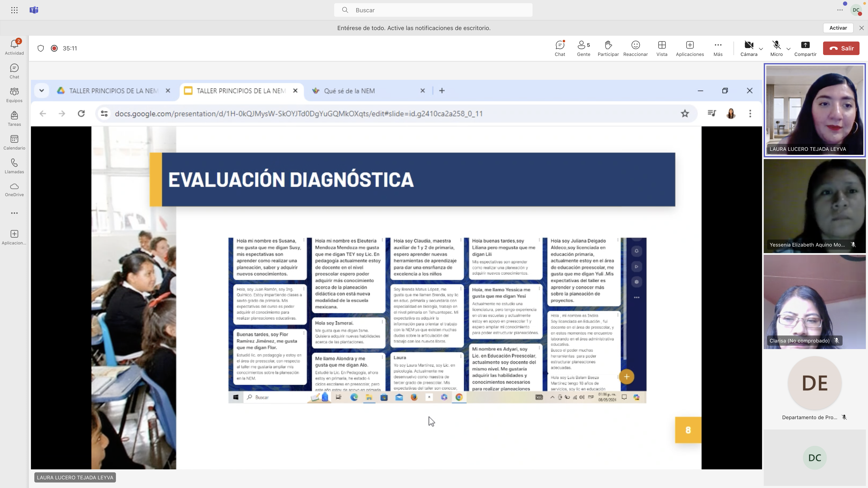Open meeting Aplicaciones
The image size is (868, 488).
[690, 49]
